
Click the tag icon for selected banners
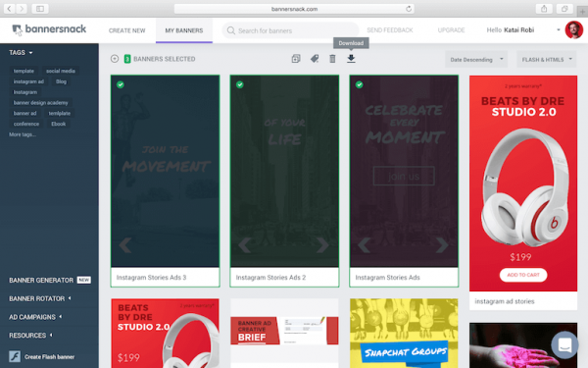point(315,59)
